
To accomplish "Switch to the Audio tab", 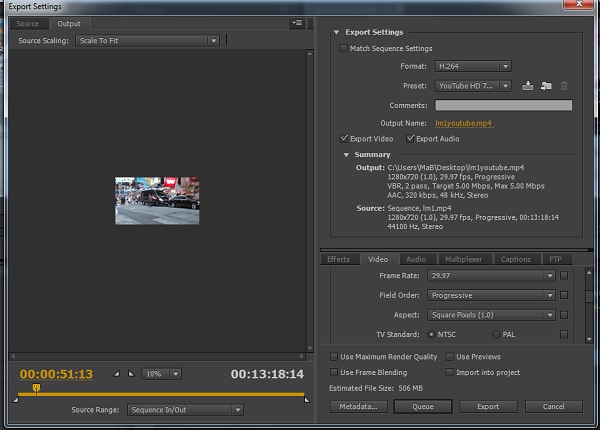I will point(416,259).
